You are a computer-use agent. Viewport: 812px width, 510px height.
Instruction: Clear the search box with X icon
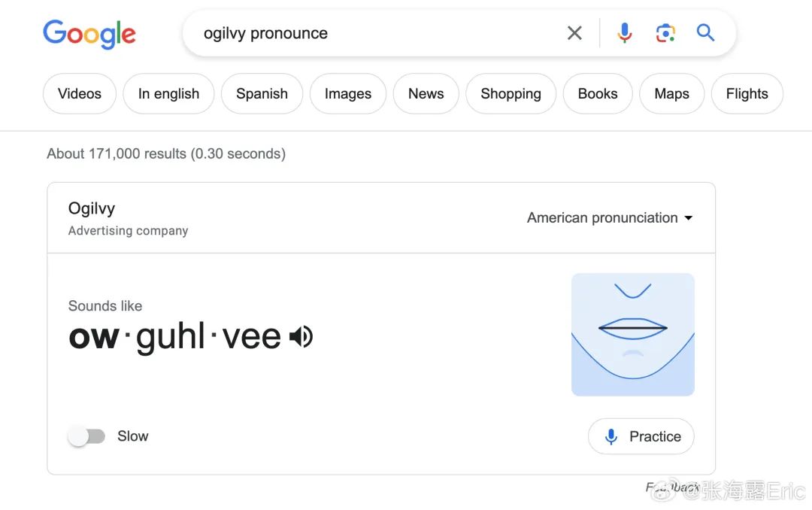574,33
